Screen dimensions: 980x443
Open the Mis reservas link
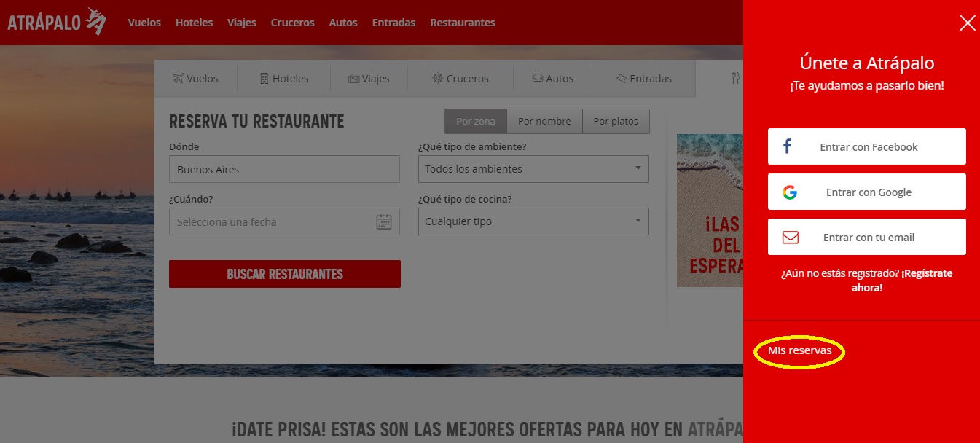point(799,351)
